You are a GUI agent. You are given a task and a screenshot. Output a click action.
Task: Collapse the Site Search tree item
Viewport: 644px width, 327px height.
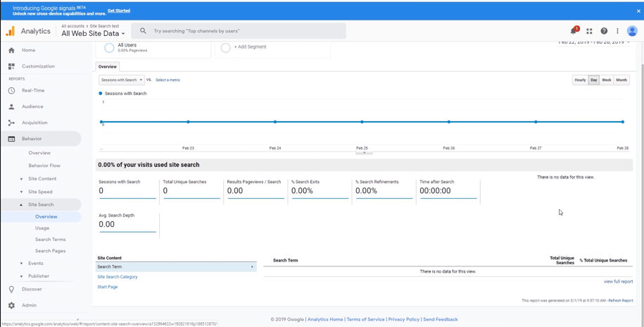click(21, 205)
